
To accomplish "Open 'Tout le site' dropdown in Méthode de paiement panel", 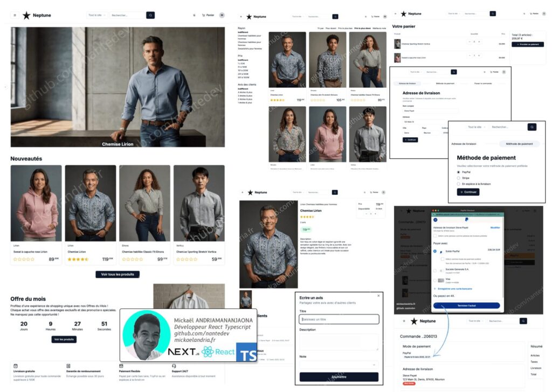I will [475, 127].
